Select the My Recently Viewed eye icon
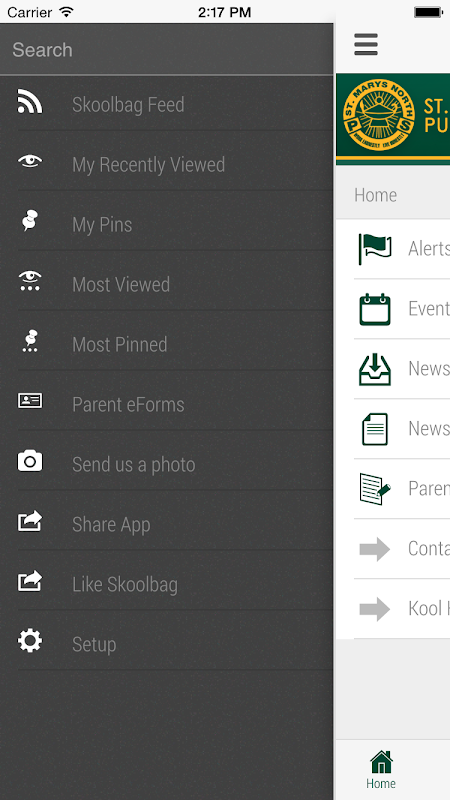The height and width of the screenshot is (800, 450). point(30,161)
